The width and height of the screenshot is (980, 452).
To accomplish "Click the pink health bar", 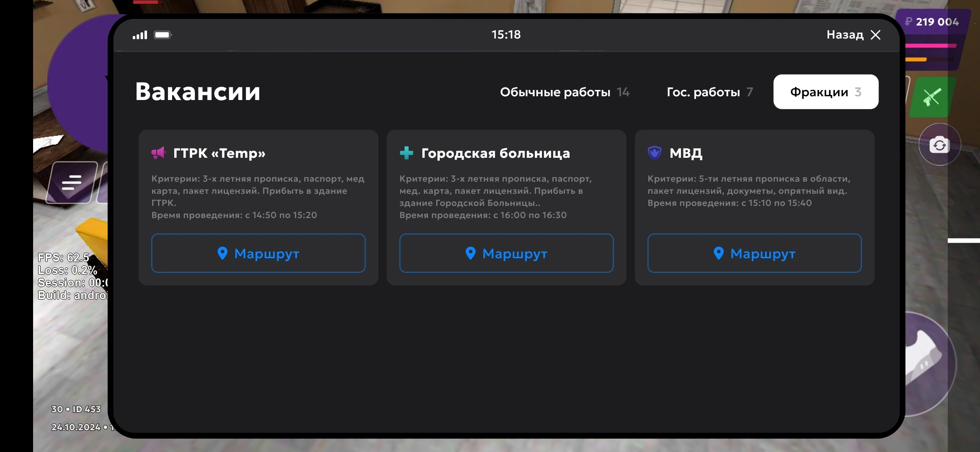I will click(931, 46).
